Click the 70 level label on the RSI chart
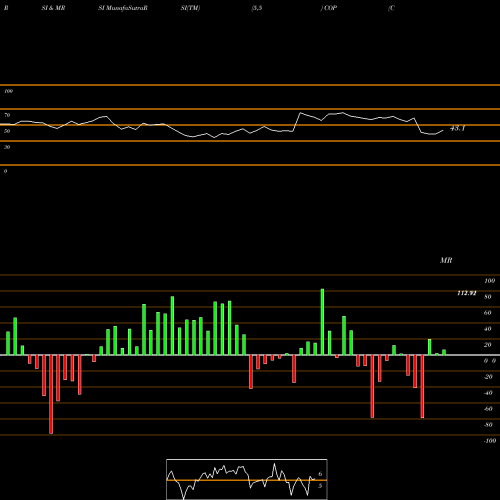500x500 pixels. pyautogui.click(x=7, y=115)
